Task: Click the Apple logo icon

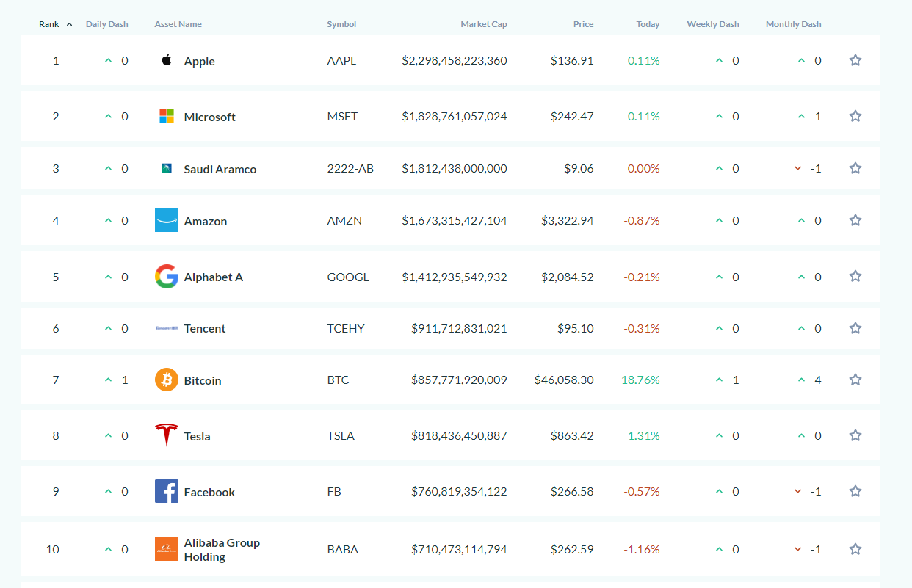Action: pyautogui.click(x=167, y=60)
